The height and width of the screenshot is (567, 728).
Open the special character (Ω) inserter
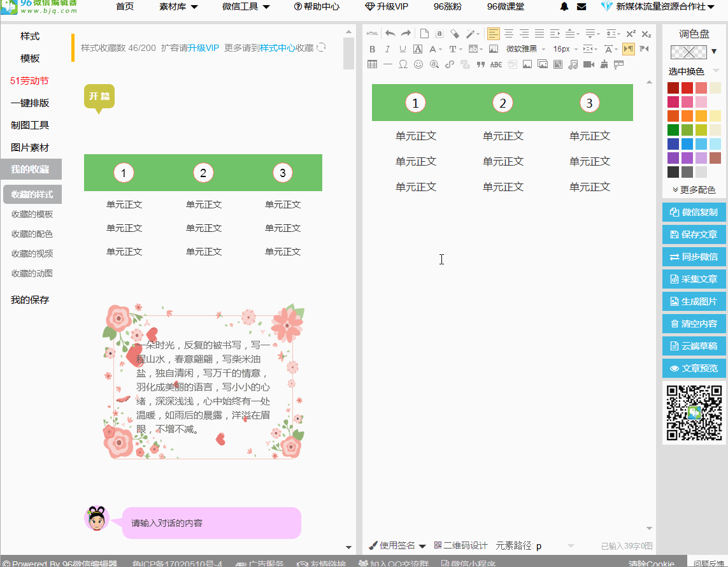point(403,64)
